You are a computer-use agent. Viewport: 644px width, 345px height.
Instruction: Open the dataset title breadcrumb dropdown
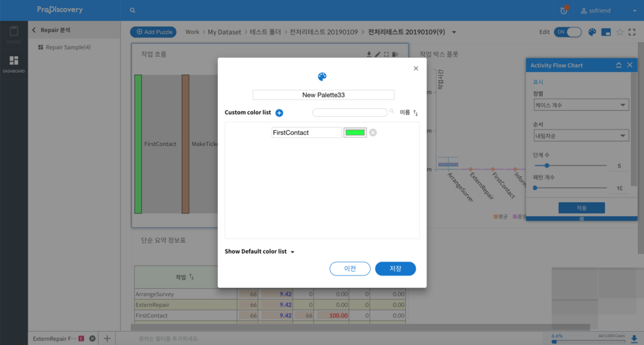[x=454, y=32]
